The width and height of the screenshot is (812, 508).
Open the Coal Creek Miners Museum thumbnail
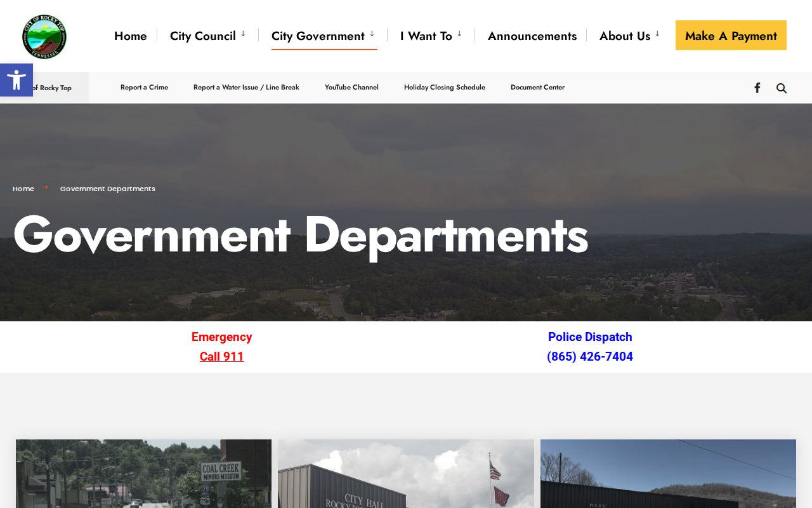coord(143,474)
